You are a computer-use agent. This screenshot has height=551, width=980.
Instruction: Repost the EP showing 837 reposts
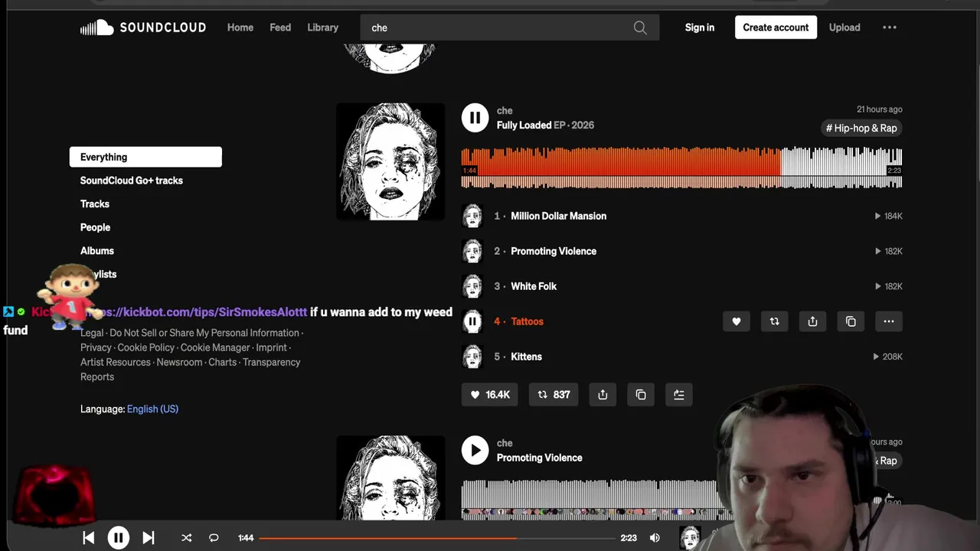554,395
